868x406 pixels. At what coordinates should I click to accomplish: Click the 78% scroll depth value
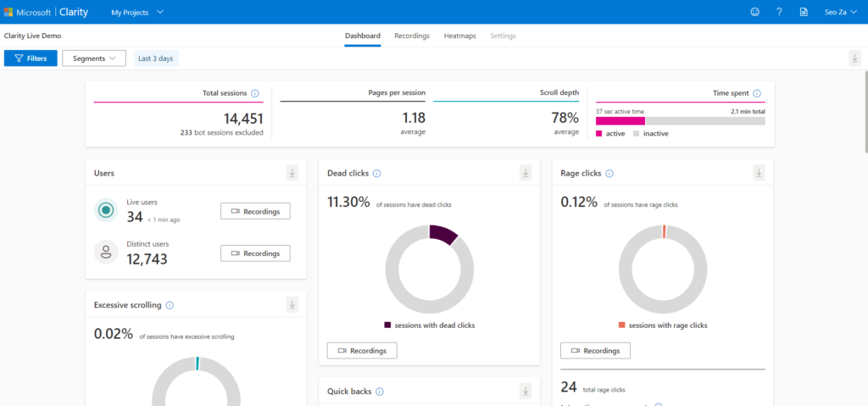(x=565, y=118)
